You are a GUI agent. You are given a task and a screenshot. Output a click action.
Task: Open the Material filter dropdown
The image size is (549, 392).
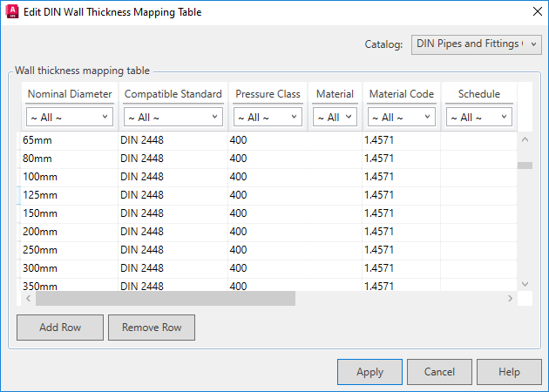(335, 117)
